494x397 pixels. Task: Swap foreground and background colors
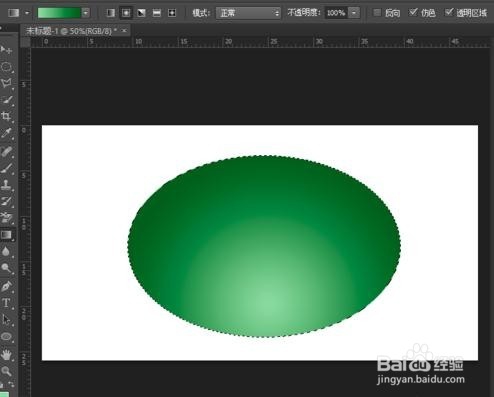point(11,384)
